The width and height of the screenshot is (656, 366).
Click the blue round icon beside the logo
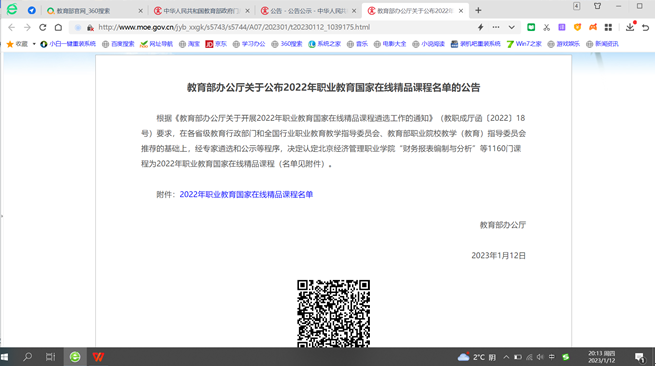pyautogui.click(x=31, y=10)
